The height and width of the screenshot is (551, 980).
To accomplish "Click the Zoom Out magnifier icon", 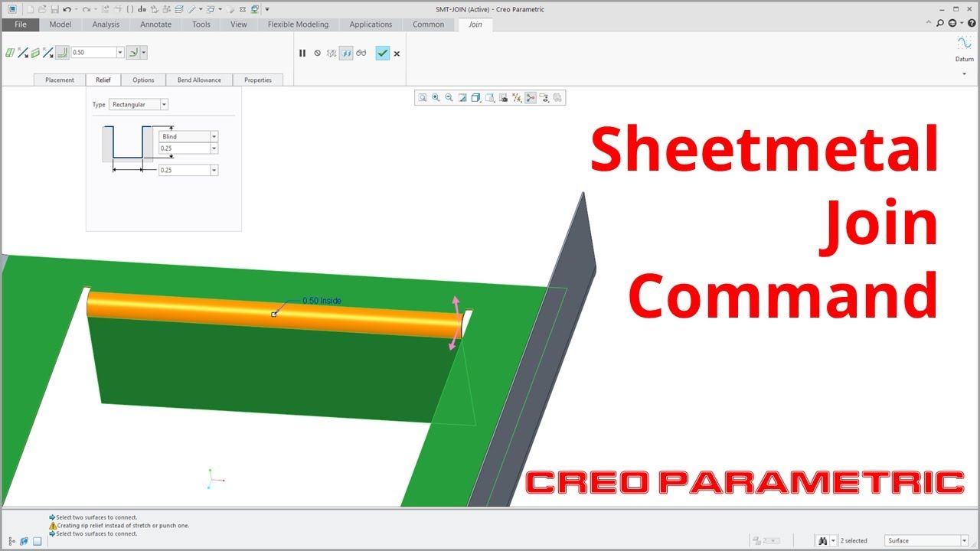I will pyautogui.click(x=449, y=97).
